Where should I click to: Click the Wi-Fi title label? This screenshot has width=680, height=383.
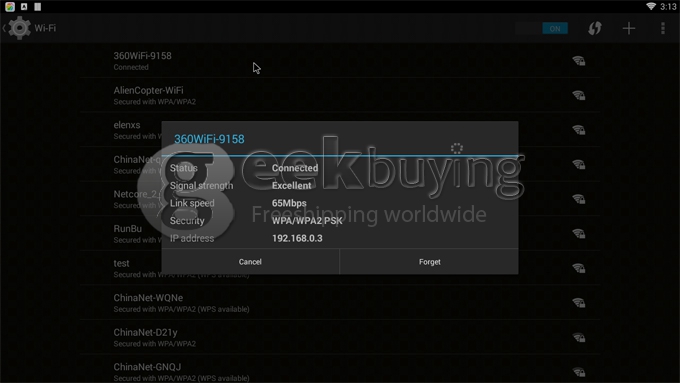[x=45, y=28]
